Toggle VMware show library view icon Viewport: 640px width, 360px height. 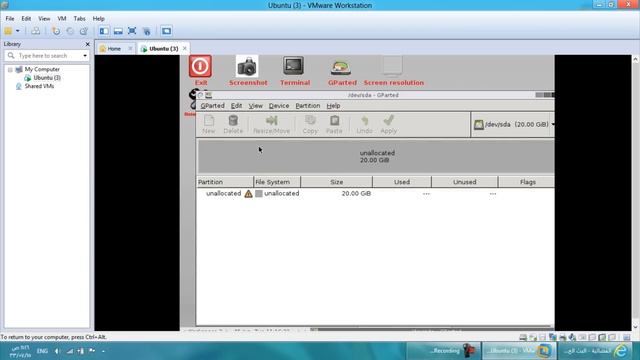(x=104, y=31)
